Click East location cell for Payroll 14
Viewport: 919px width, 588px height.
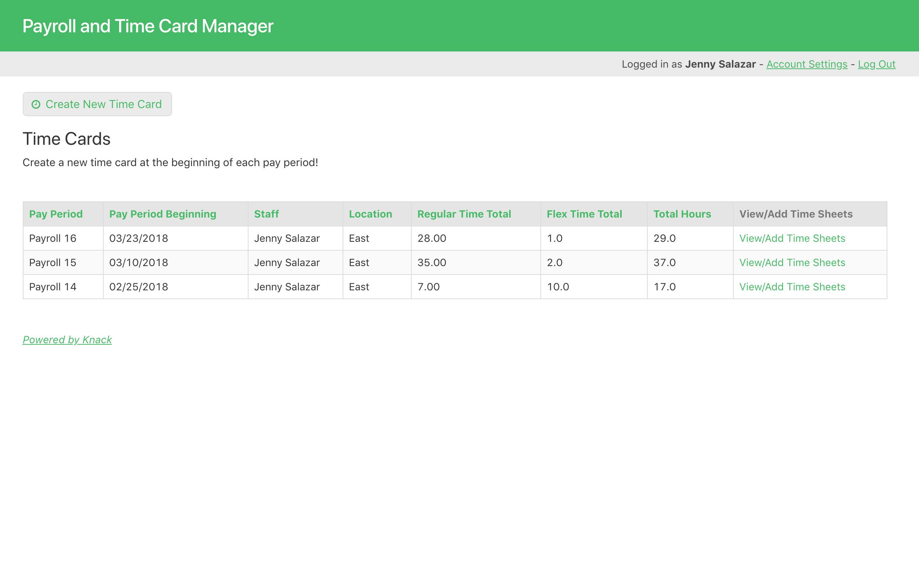pyautogui.click(x=358, y=287)
